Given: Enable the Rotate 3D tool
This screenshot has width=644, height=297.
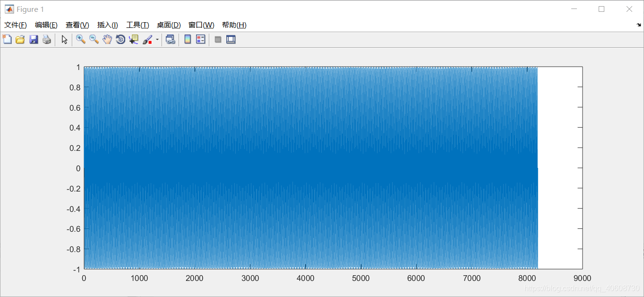Looking at the screenshot, I should [120, 39].
